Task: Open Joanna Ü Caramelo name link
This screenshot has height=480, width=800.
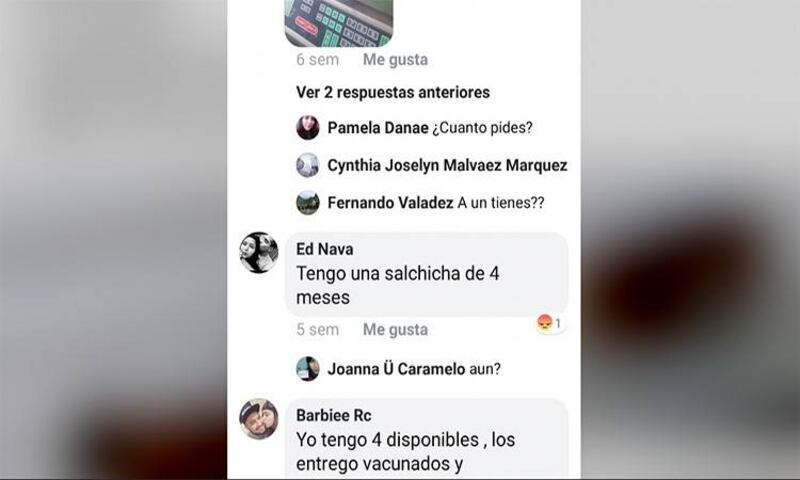Action: 396,369
